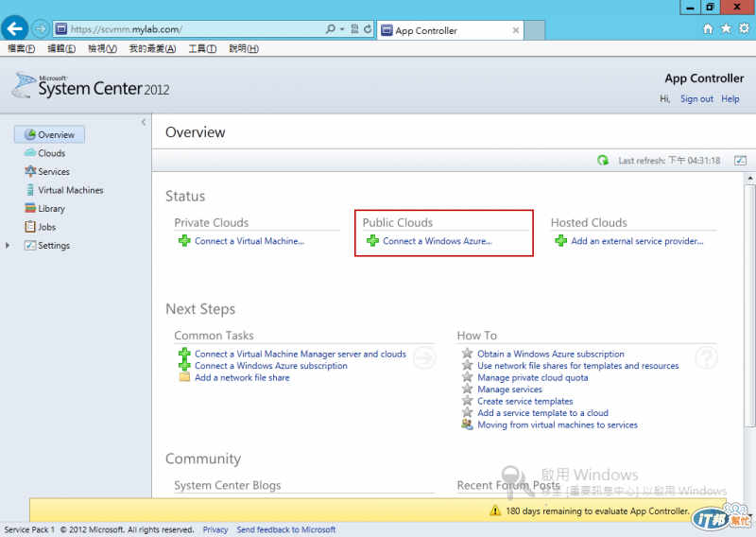Click Add a network file share link
Viewport: 756px width, 537px height.
pos(242,377)
